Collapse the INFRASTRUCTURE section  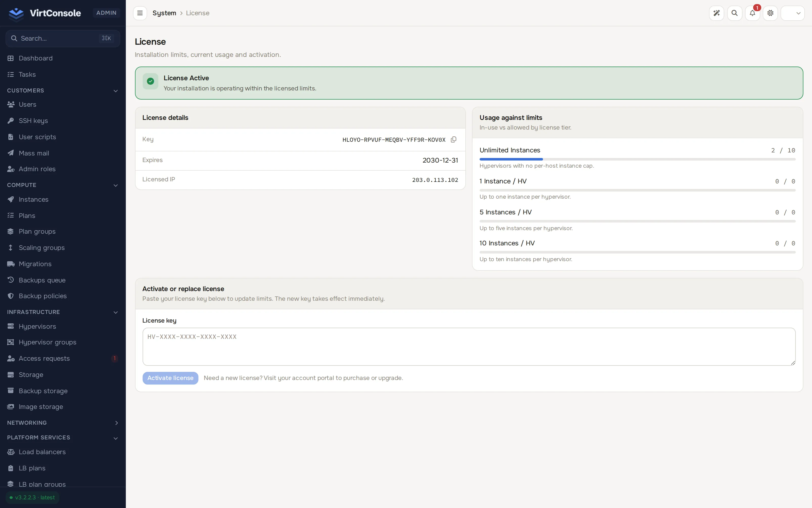63,312
